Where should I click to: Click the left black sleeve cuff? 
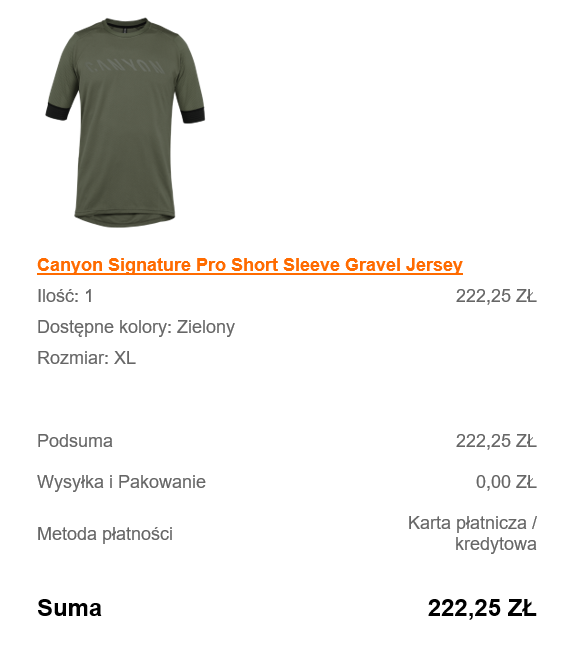57,110
